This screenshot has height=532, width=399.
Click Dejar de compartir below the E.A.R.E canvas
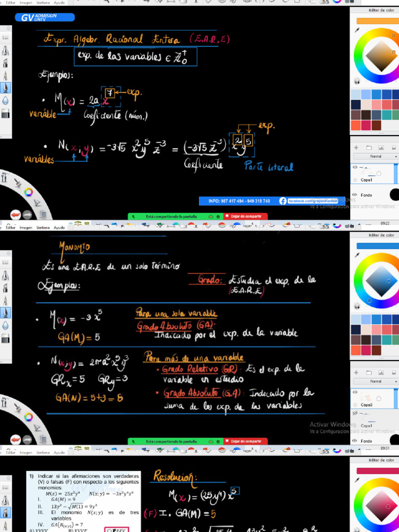(246, 216)
